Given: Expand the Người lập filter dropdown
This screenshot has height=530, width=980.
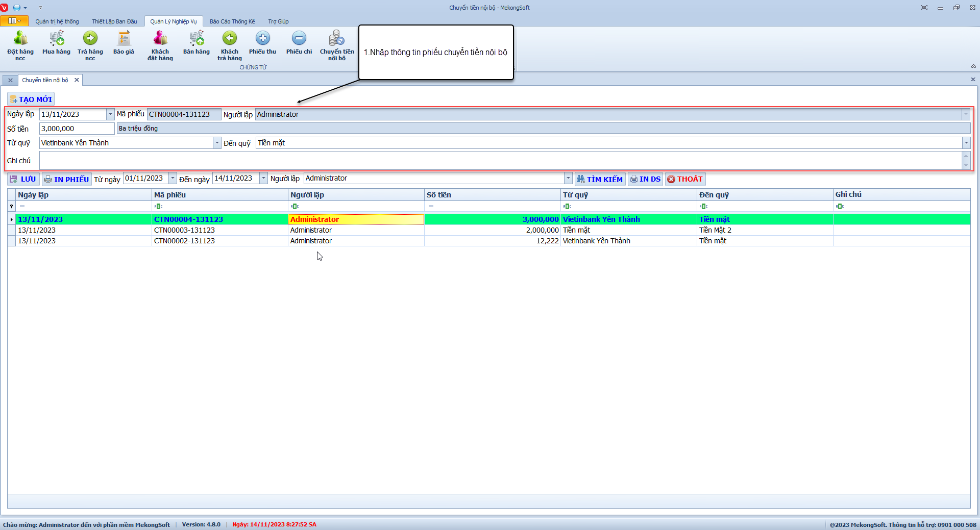Looking at the screenshot, I should 568,178.
